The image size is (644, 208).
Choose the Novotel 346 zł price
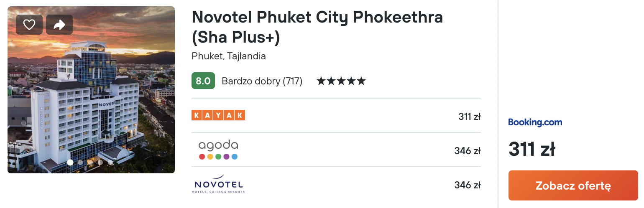pyautogui.click(x=468, y=185)
